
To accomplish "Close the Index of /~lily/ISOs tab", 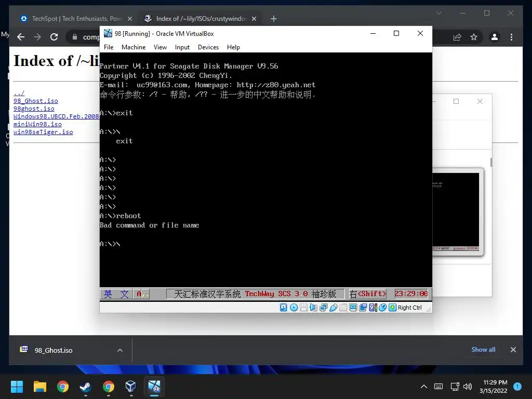I will pos(254,19).
